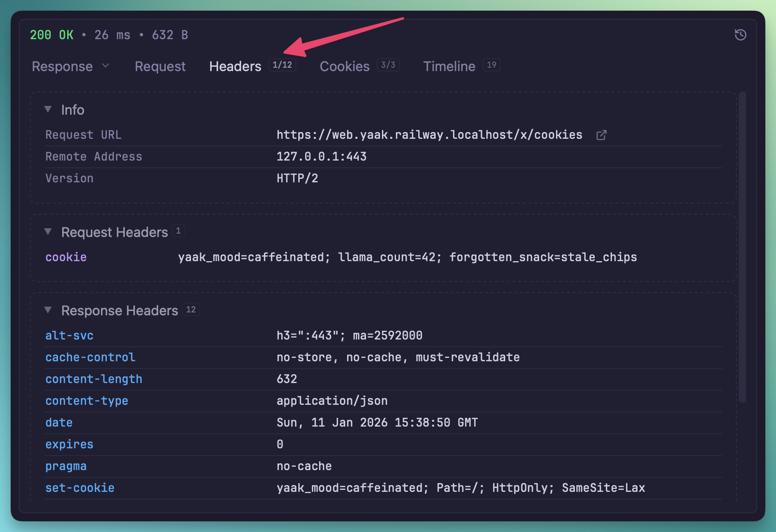Viewport: 776px width, 532px height.
Task: Click the date header value
Action: pyautogui.click(x=377, y=423)
